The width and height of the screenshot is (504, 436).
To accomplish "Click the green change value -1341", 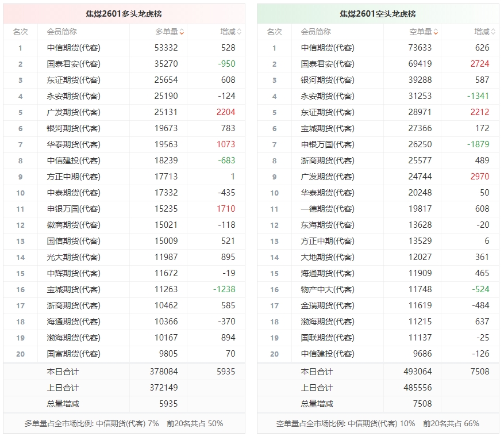I will [478, 96].
